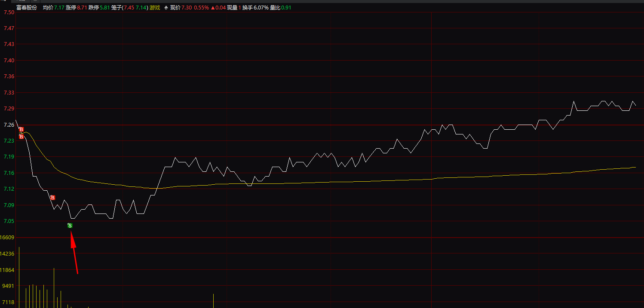
Task: Click the 9491 volume axis label
Action: click(9, 286)
